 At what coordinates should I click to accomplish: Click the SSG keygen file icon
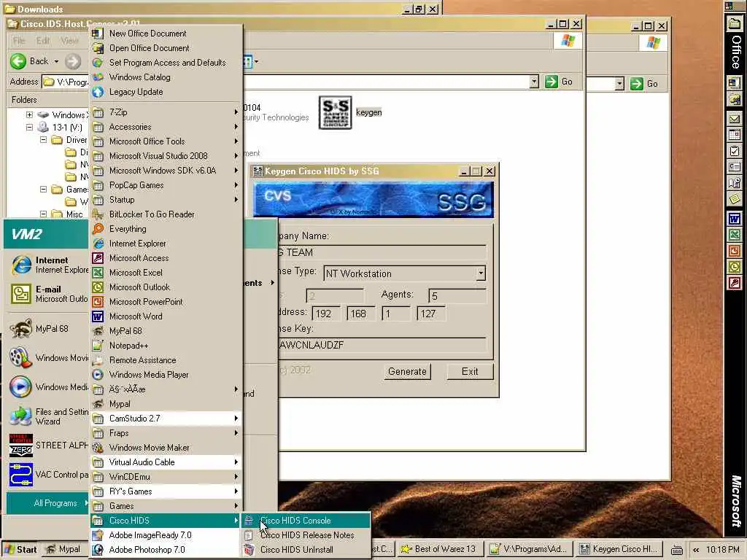point(335,112)
